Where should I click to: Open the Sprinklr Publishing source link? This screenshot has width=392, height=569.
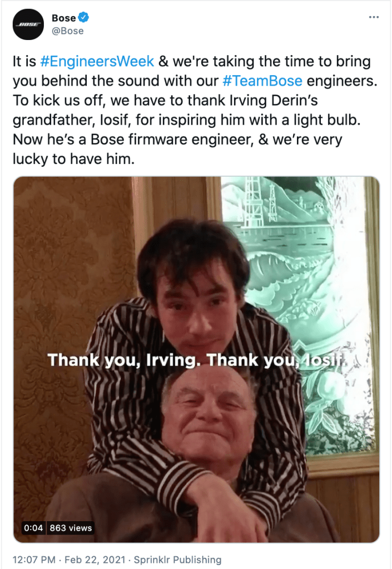click(178, 559)
